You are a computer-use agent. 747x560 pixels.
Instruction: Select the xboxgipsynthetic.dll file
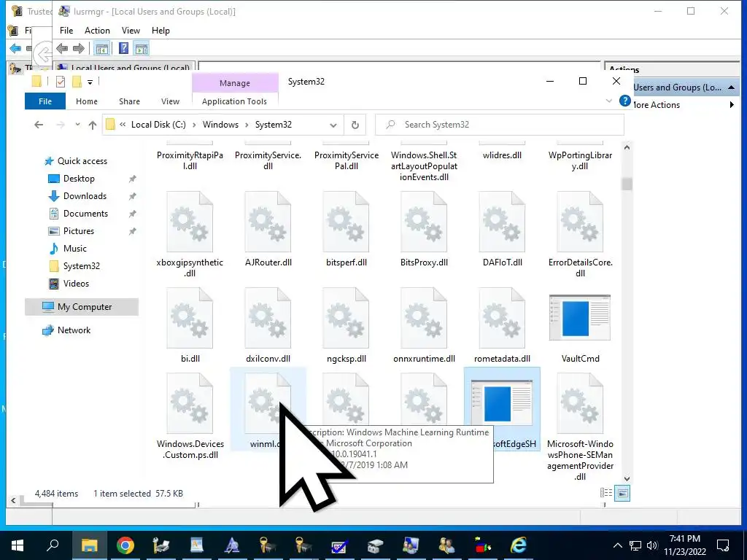click(x=190, y=235)
